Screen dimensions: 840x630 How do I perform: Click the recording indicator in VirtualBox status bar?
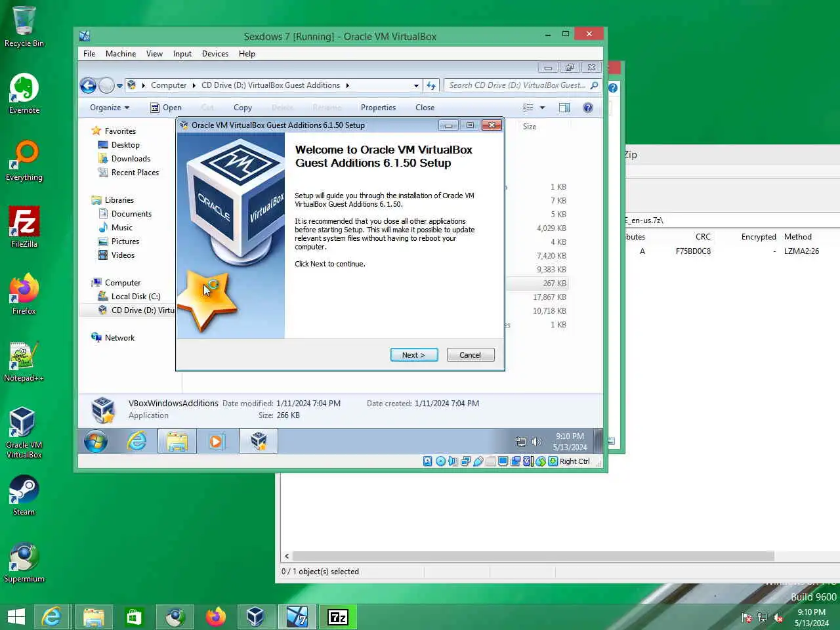(515, 461)
